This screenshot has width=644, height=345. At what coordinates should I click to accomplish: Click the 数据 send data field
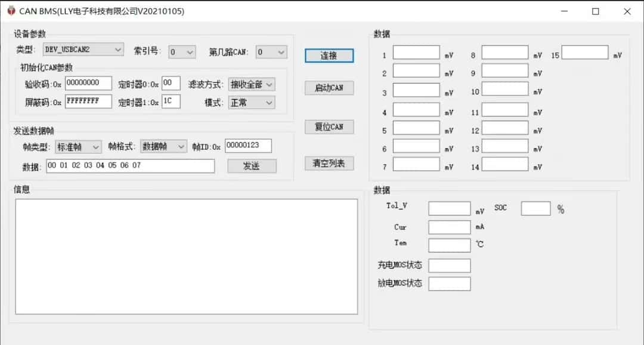coord(130,166)
